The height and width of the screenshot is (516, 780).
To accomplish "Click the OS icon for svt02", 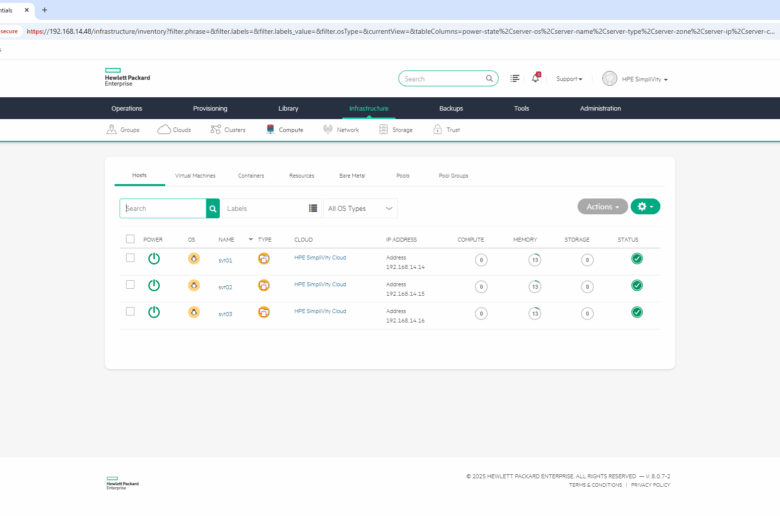I will pyautogui.click(x=193, y=286).
